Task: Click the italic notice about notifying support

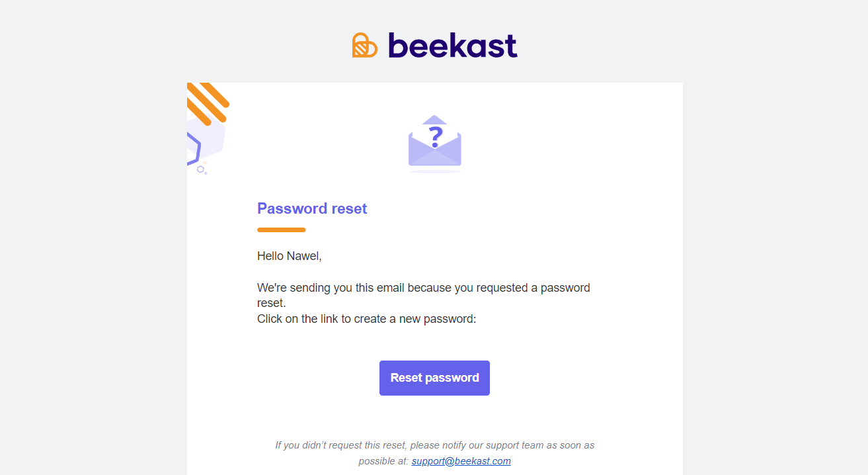Action: click(x=434, y=453)
